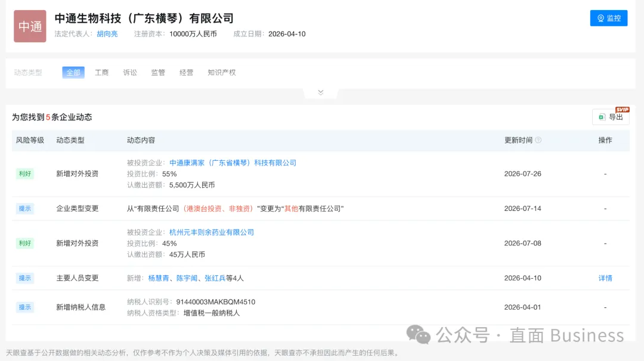Screen dimensions: 644x361
Task: Select the 工商 filter tab
Action: (x=101, y=73)
